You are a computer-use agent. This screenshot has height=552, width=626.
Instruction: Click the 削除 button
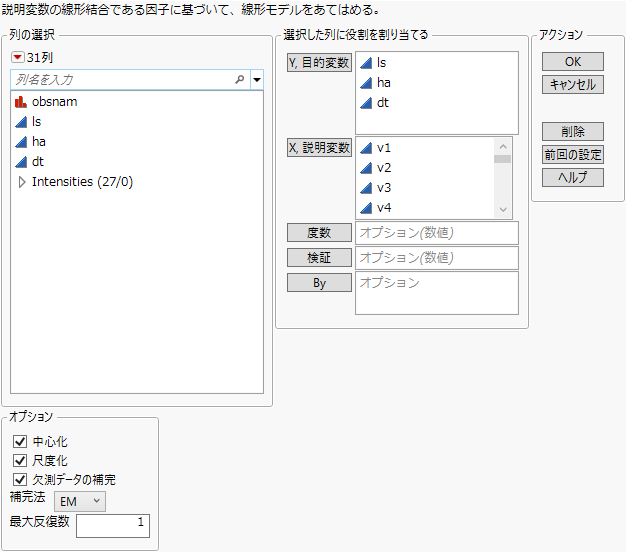pyautogui.click(x=573, y=131)
